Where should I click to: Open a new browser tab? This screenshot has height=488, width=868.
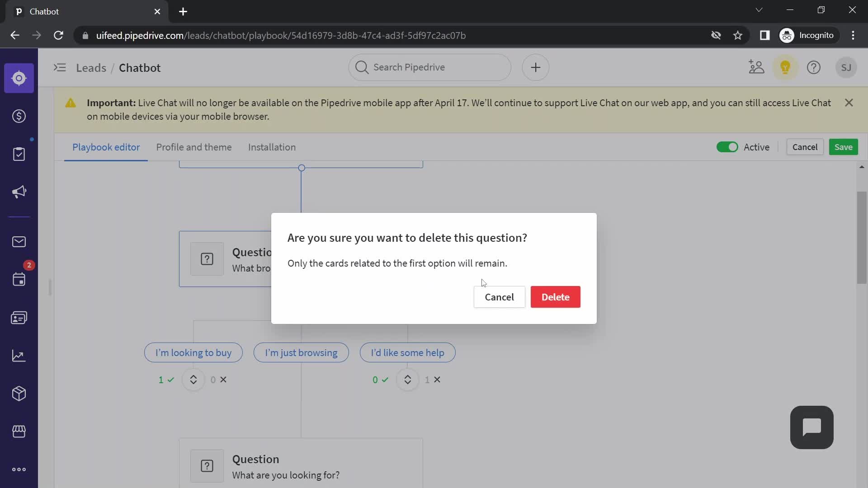coord(183,12)
